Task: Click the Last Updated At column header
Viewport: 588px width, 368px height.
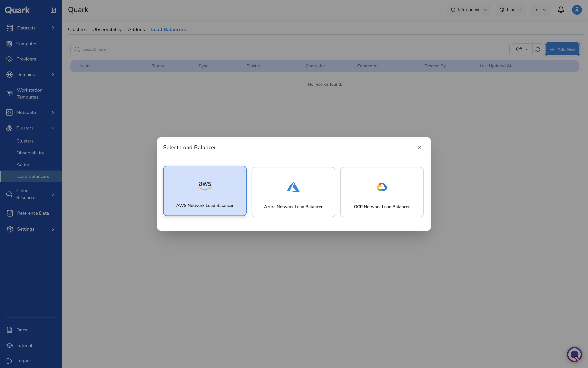Action: pos(496,66)
